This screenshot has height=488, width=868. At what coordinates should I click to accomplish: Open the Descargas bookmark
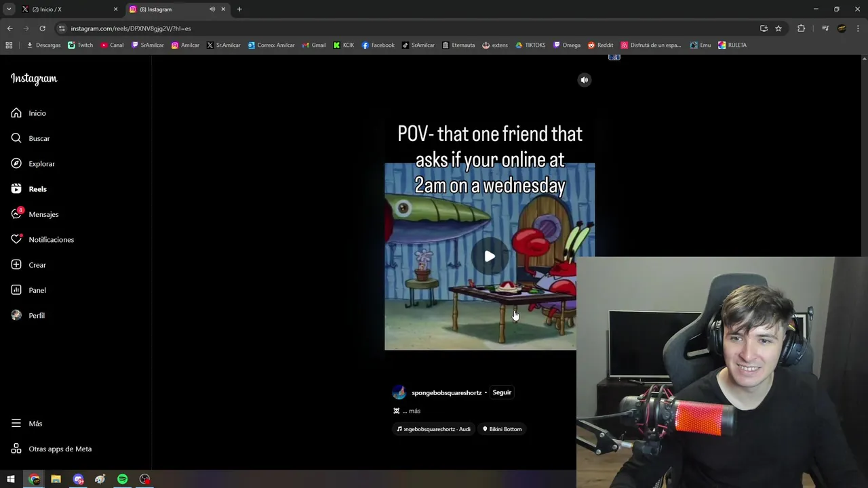tap(43, 45)
